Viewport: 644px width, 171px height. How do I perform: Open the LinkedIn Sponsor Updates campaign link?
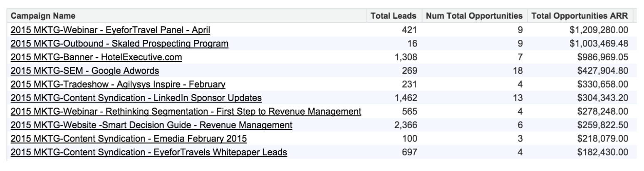click(x=136, y=98)
